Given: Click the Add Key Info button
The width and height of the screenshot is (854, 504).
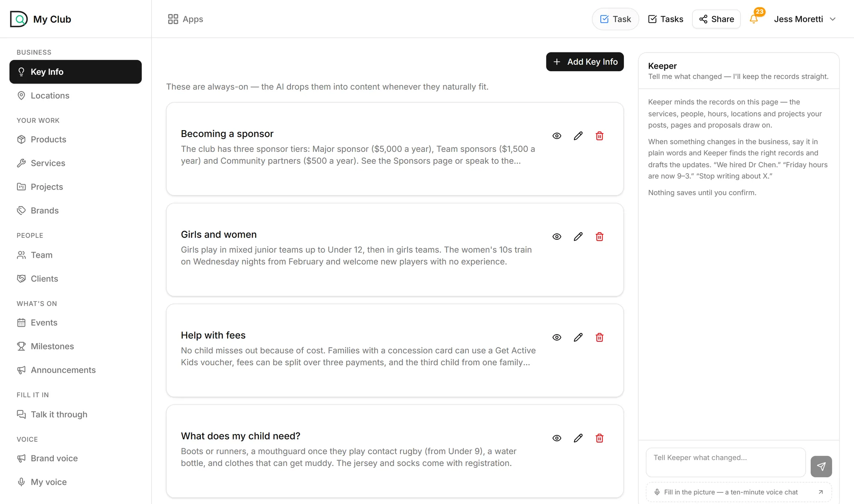Looking at the screenshot, I should (x=585, y=62).
